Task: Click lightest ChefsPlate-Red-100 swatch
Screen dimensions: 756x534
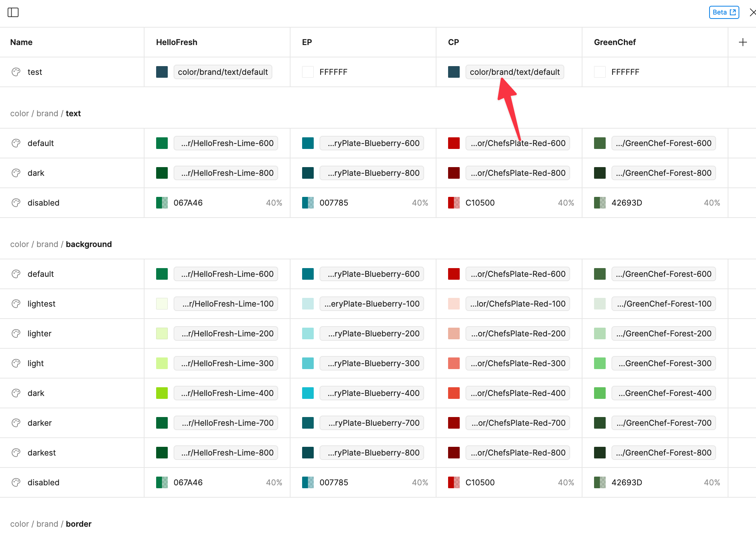Action: tap(454, 304)
